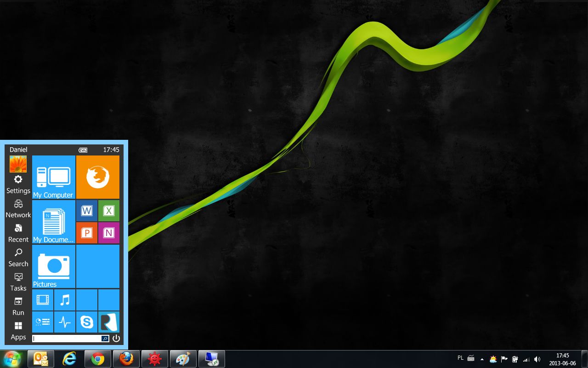Launch Firefox from the orange start menu tile
This screenshot has height=368, width=588.
98,177
